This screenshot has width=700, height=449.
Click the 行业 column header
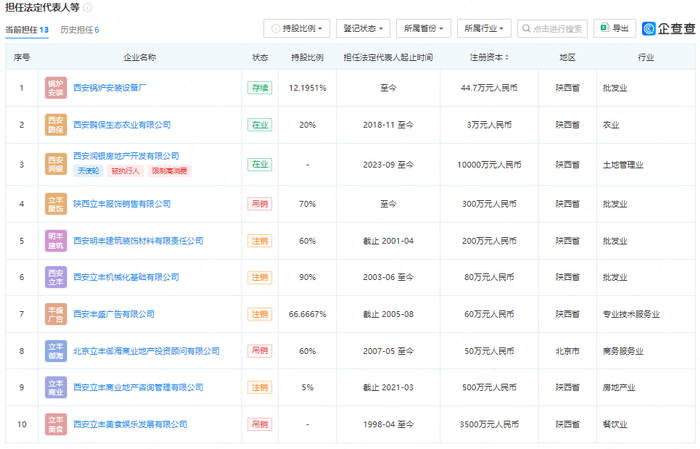pos(646,58)
